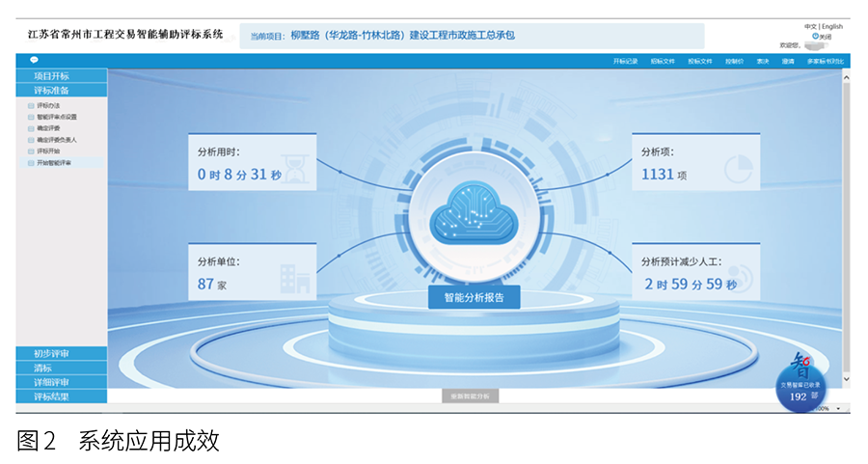This screenshot has height=464, width=868.
Task: Open 多家标书对比 in the top menu
Action: 826,61
